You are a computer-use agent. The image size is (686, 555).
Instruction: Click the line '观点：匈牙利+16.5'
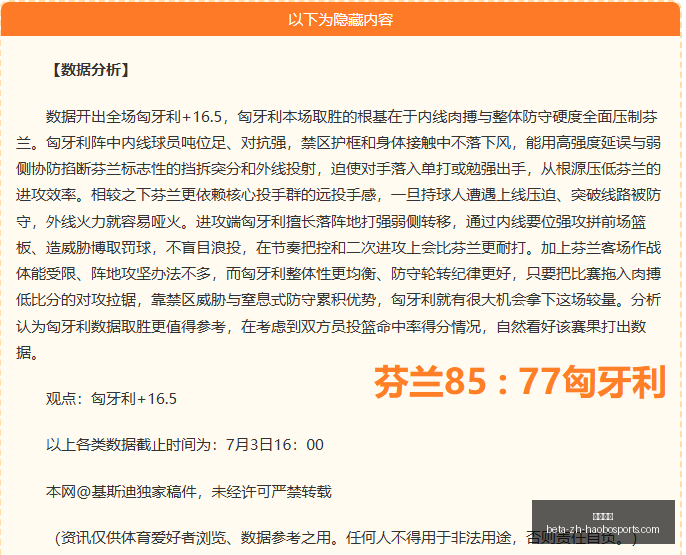click(x=111, y=399)
